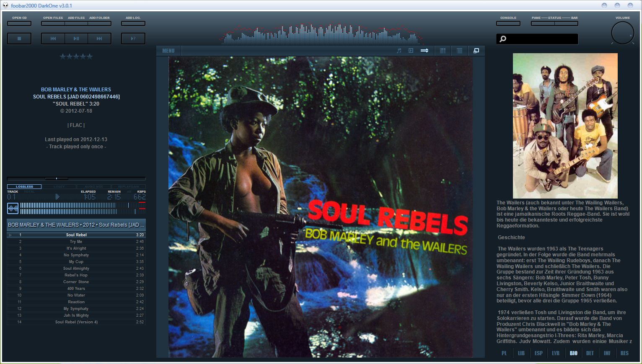This screenshot has width=642, height=364.
Task: Open the MENU dropdown
Action: [168, 51]
